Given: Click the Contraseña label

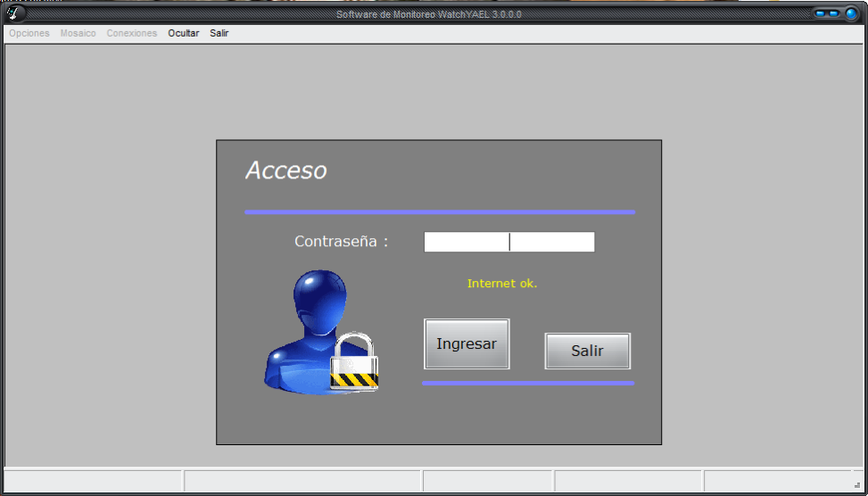Looking at the screenshot, I should tap(341, 242).
